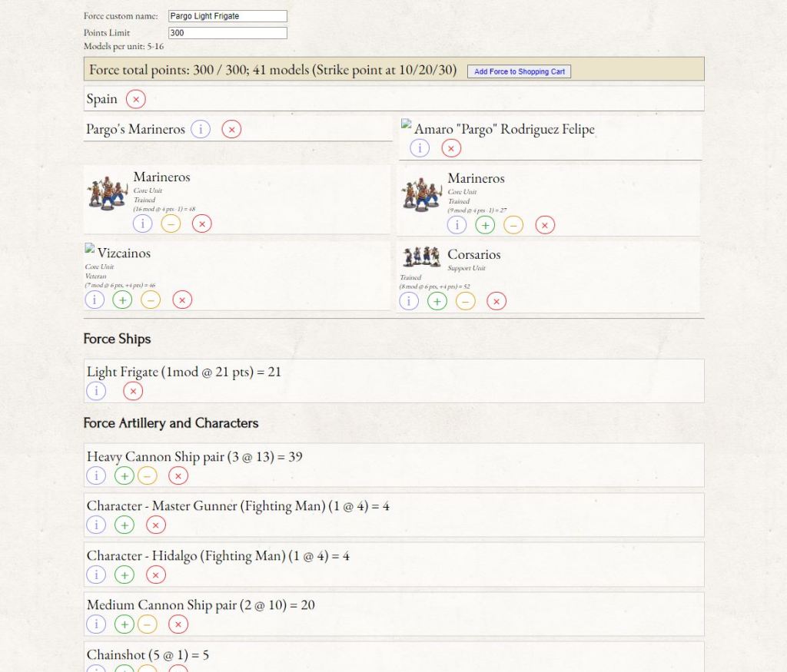View info for the Light Frigate
787x672 pixels.
coord(96,391)
